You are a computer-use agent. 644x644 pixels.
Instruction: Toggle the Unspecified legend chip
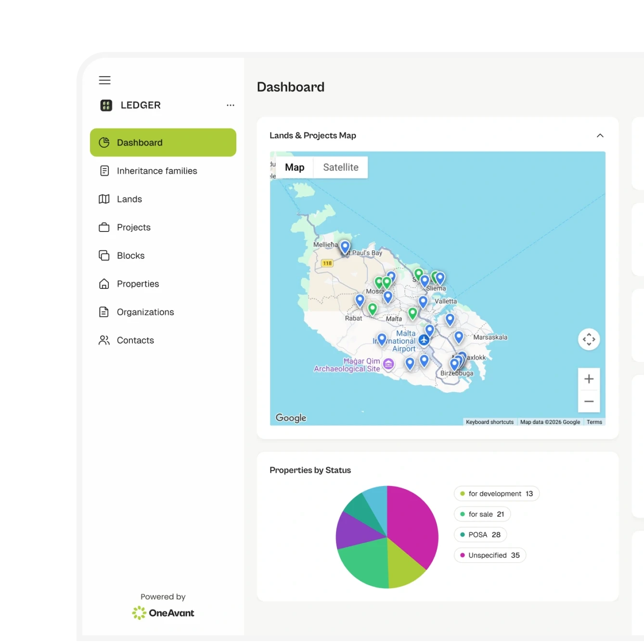pos(490,555)
